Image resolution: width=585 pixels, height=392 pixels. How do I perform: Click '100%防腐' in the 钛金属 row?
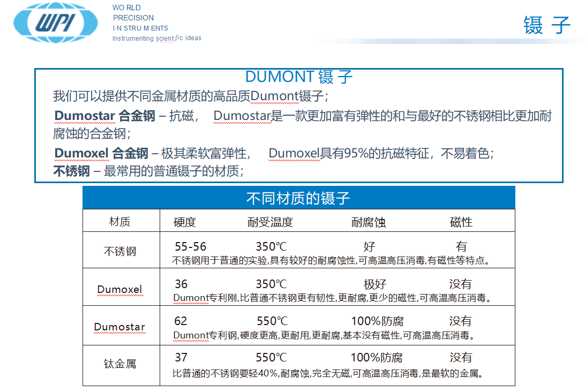[x=377, y=358]
